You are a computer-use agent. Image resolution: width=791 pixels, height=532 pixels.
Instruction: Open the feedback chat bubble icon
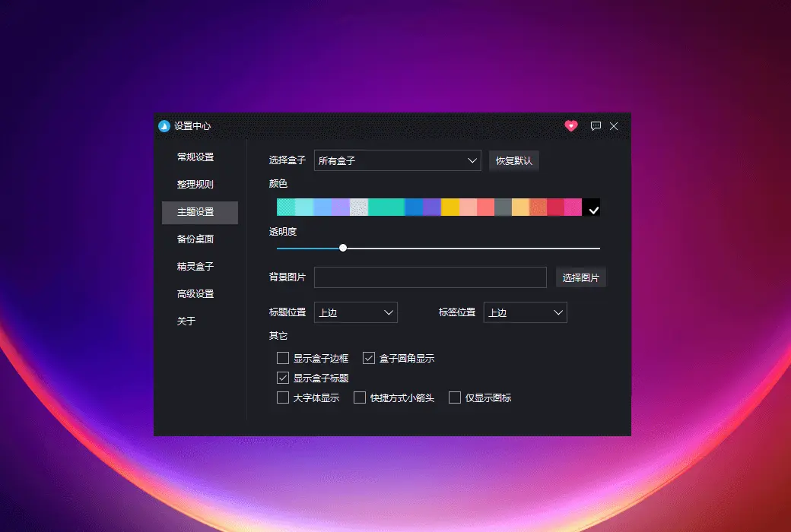tap(596, 126)
